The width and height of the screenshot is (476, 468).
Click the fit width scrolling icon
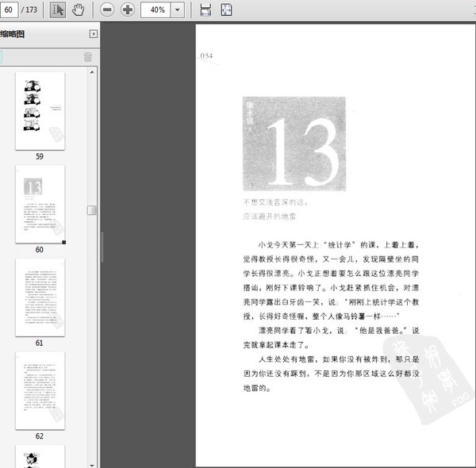pyautogui.click(x=205, y=10)
